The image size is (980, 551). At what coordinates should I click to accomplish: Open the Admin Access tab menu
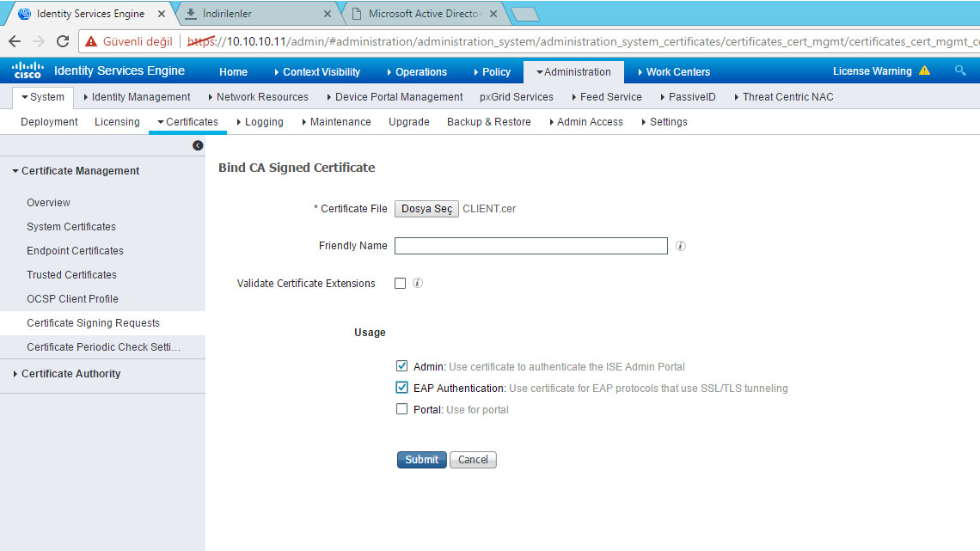[586, 122]
